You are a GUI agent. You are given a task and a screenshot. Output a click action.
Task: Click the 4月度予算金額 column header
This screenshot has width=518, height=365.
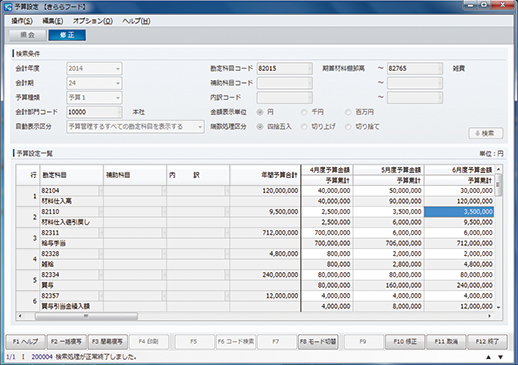327,170
